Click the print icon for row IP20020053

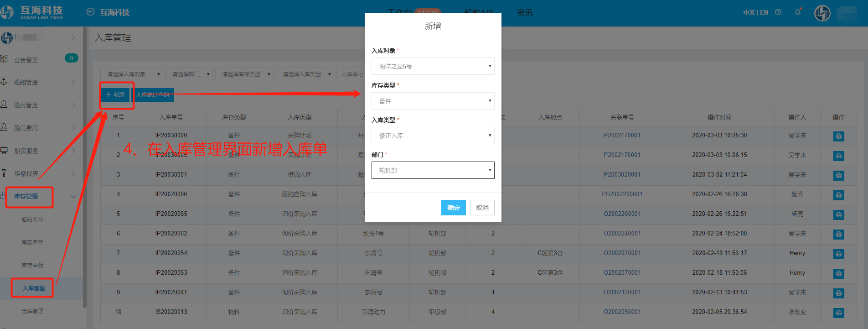click(x=839, y=273)
